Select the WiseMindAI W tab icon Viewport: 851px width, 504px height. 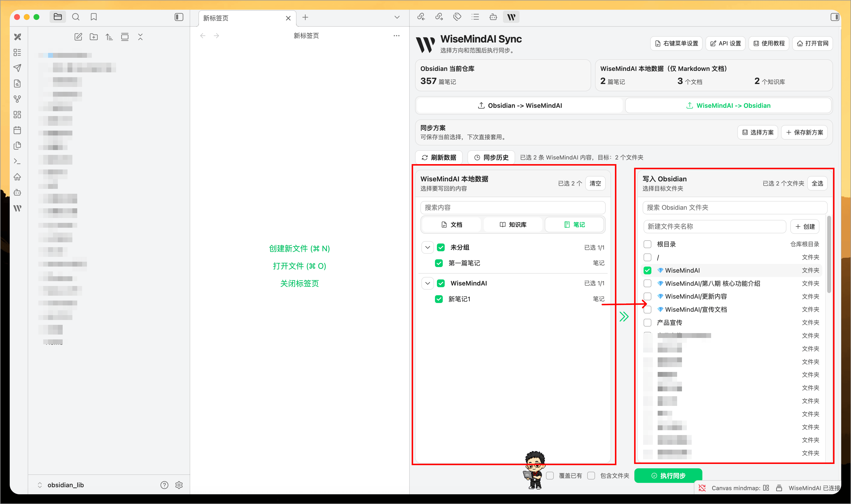tap(511, 17)
